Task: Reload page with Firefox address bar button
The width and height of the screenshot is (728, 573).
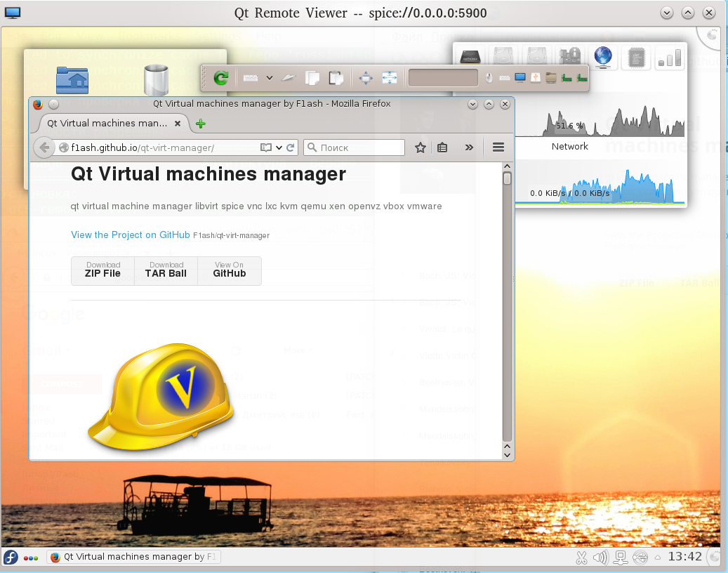Action: (x=291, y=147)
